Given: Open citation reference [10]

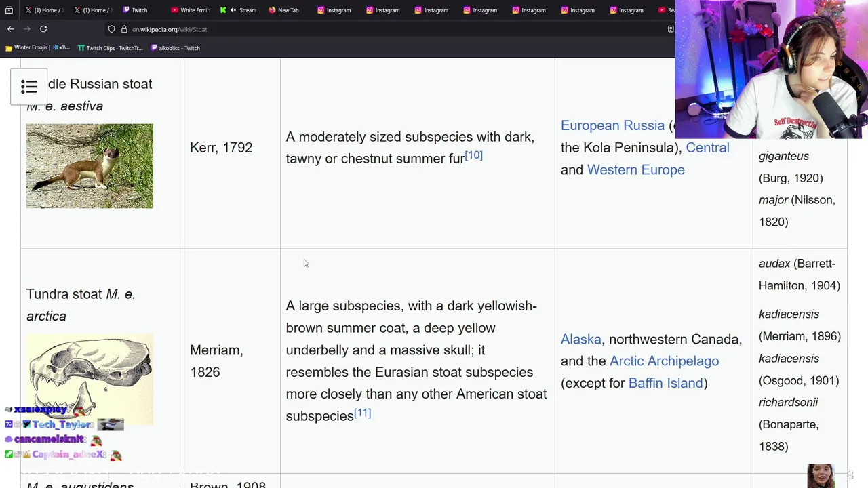Looking at the screenshot, I should 473,155.
